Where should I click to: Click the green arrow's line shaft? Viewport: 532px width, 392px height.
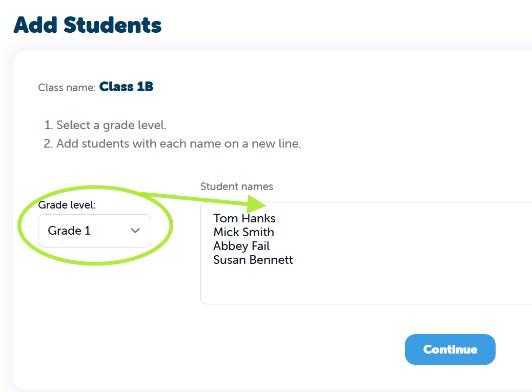[195, 197]
